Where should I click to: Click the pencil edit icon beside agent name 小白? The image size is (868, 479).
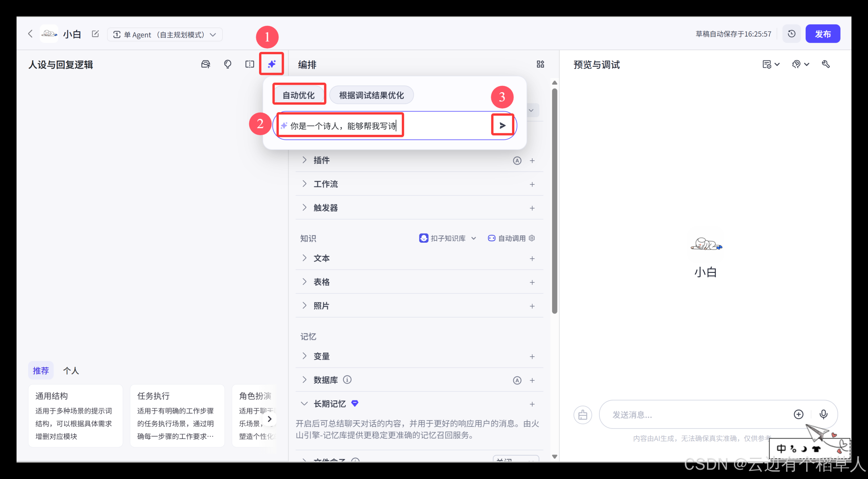(95, 34)
